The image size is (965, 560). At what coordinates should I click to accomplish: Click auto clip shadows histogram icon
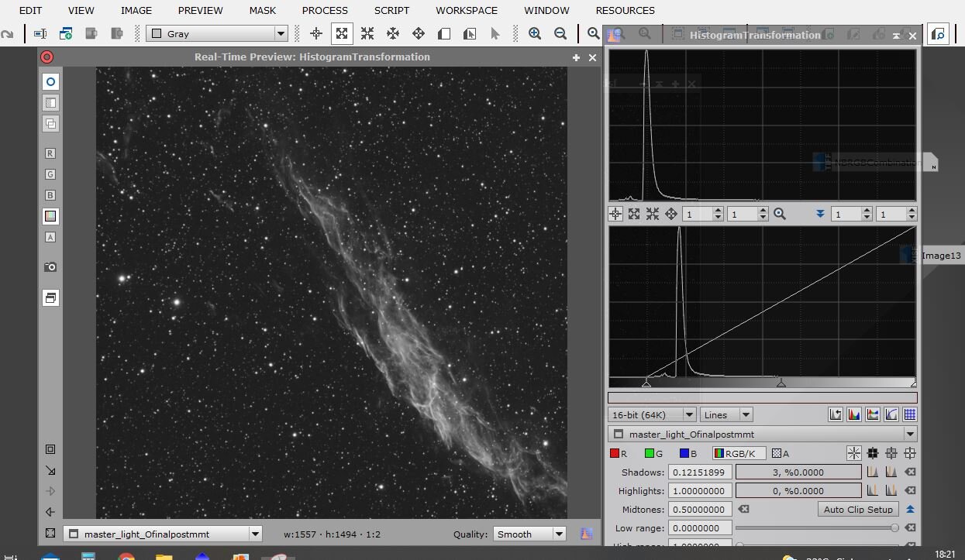tap(872, 472)
